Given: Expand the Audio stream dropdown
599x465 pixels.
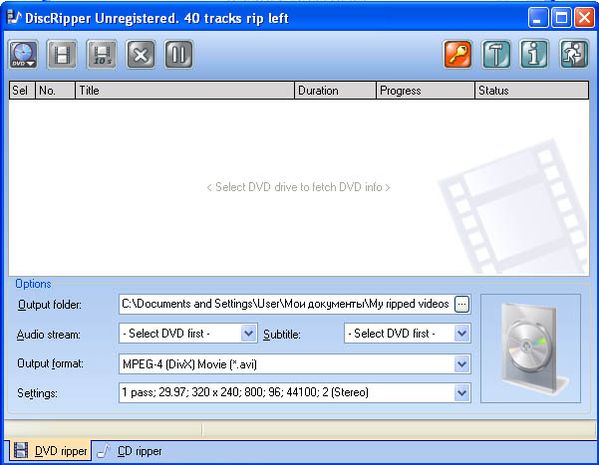Looking at the screenshot, I should pos(248,334).
